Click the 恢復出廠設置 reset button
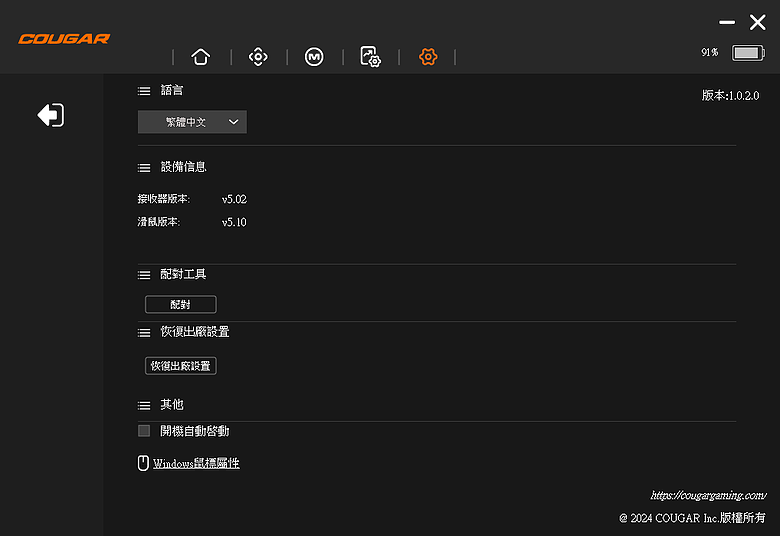The width and height of the screenshot is (780, 536). click(181, 366)
